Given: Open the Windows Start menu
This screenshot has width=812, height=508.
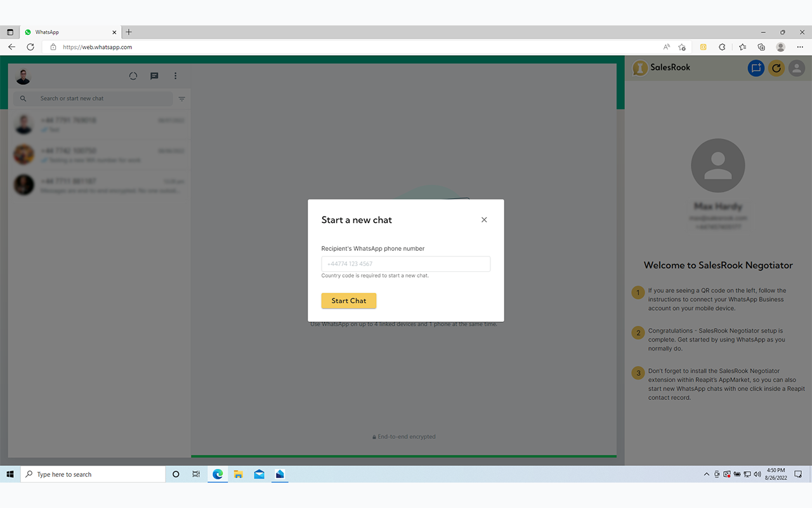Looking at the screenshot, I should tap(10, 474).
